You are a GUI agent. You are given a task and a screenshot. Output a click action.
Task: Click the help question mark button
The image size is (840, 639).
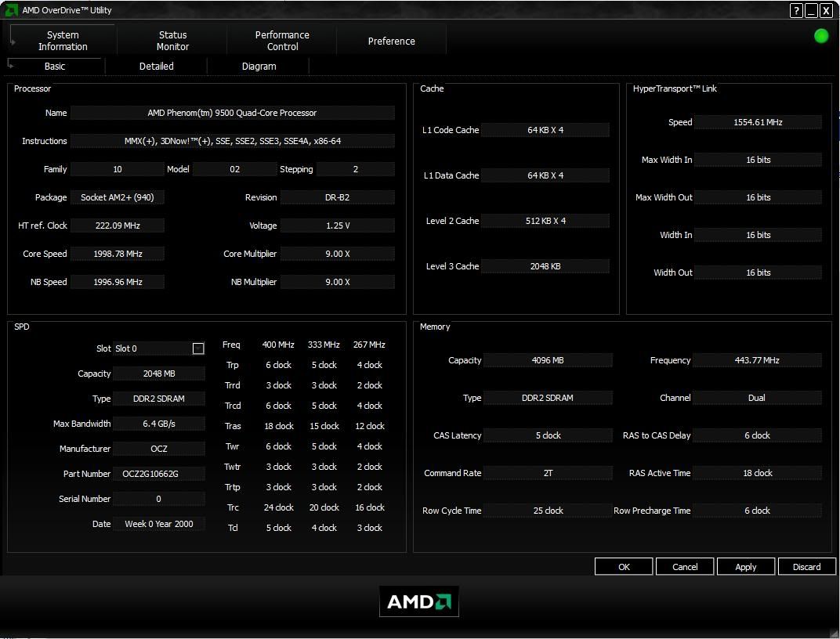coord(797,10)
